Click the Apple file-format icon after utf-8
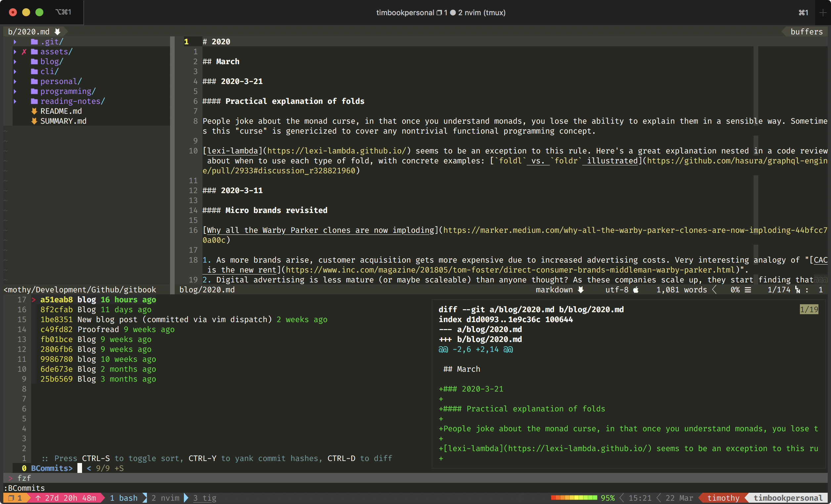The height and width of the screenshot is (504, 831). tap(636, 290)
